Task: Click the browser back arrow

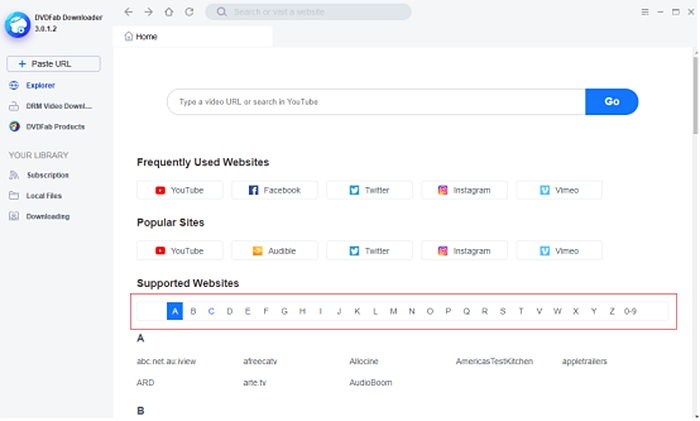Action: click(129, 12)
